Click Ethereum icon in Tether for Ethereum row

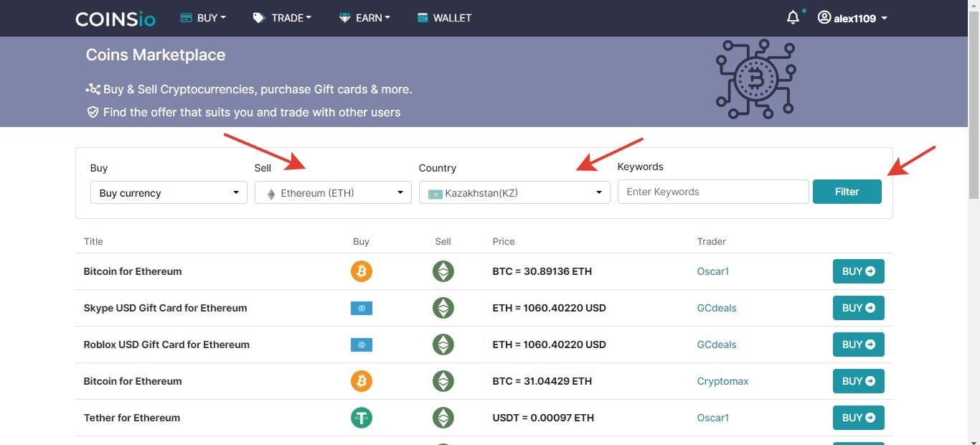click(443, 418)
